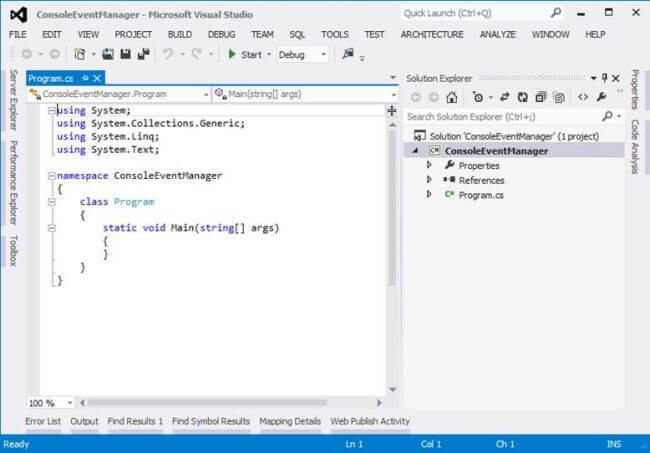Open the Web Publish Activity tab
Image resolution: width=650 pixels, height=453 pixels.
(370, 421)
